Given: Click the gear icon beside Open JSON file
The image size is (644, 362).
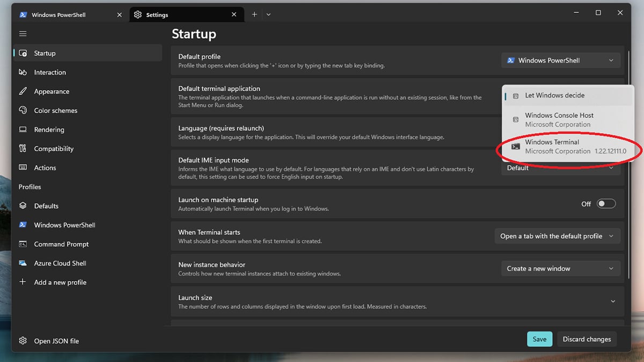Looking at the screenshot, I should (x=23, y=341).
